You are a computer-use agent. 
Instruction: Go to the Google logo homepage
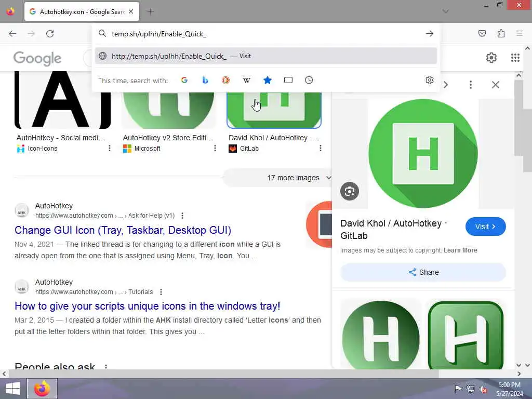37,58
